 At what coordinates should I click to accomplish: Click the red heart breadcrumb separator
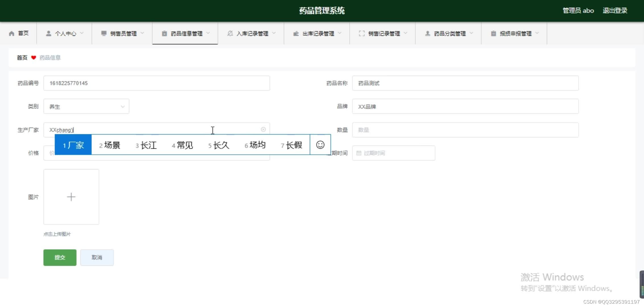click(34, 58)
